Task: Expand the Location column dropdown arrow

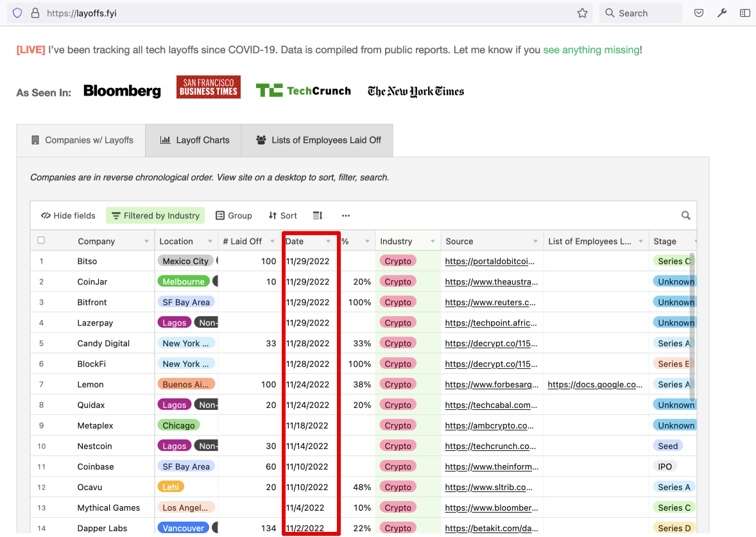Action: click(x=210, y=242)
